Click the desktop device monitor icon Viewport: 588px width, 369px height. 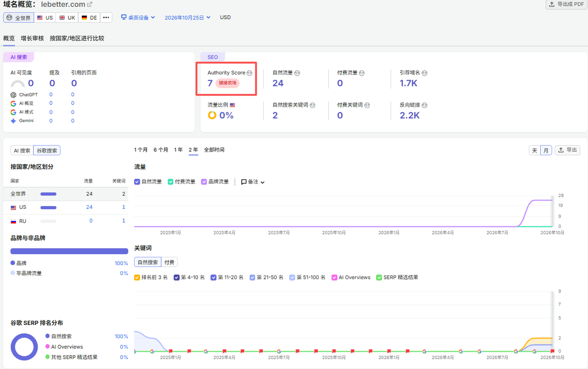[x=124, y=17]
